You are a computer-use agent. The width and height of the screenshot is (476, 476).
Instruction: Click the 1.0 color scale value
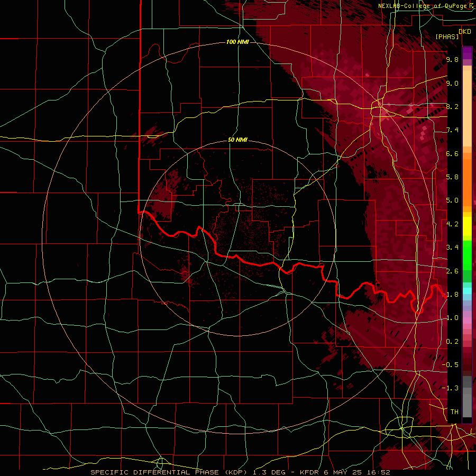click(452, 318)
